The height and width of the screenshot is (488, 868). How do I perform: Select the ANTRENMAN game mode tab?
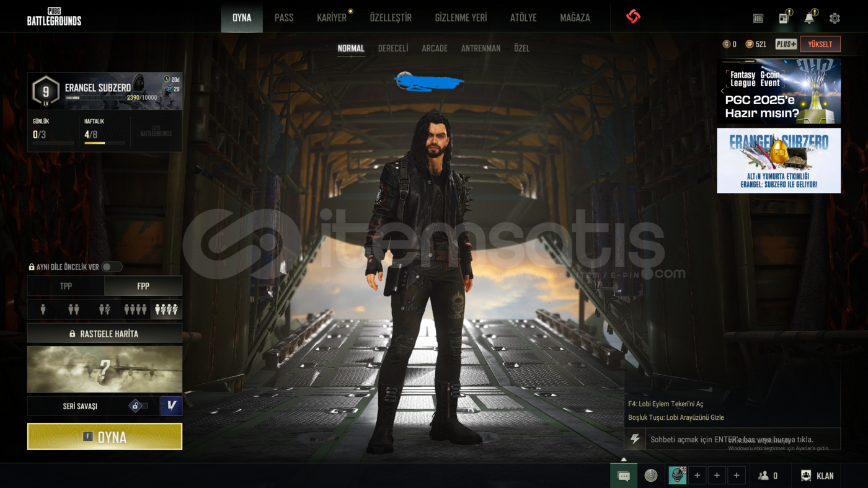pos(480,48)
